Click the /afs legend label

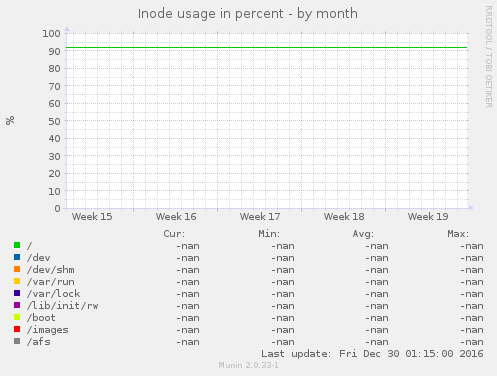tap(39, 342)
